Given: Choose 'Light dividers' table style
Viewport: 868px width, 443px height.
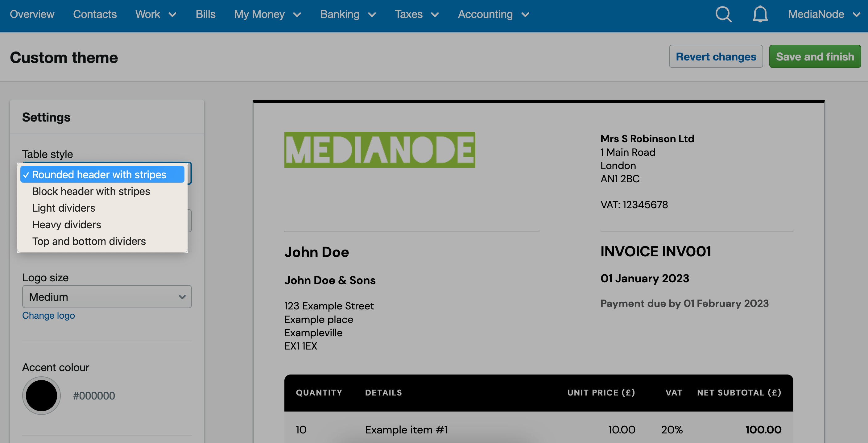Looking at the screenshot, I should 64,208.
